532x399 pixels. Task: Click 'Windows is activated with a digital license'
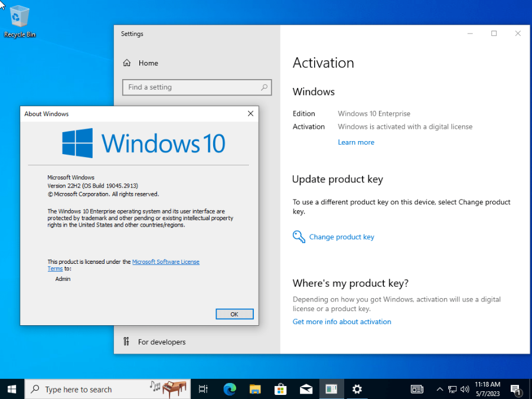point(405,126)
